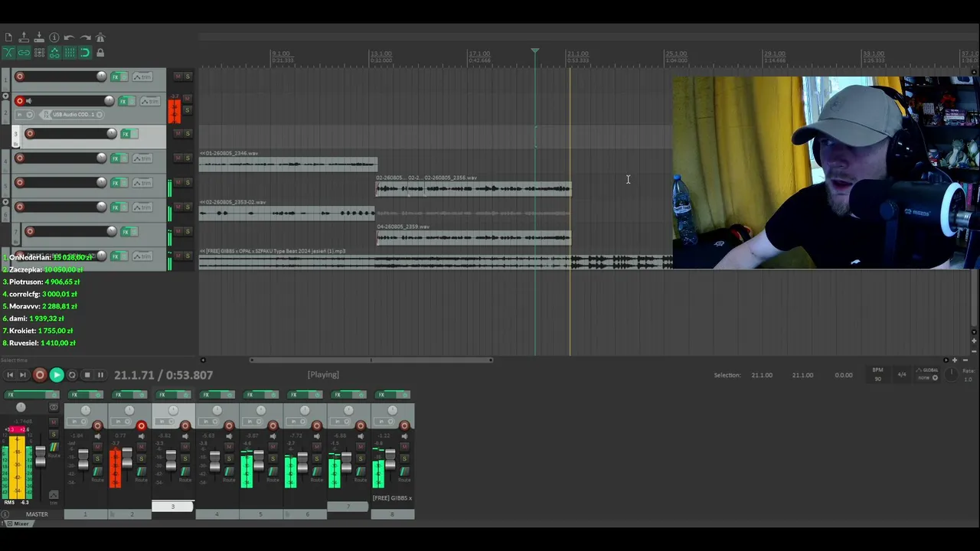Toggle the metronome icon in toolbar
Viewport: 980px width, 551px height.
tap(100, 37)
